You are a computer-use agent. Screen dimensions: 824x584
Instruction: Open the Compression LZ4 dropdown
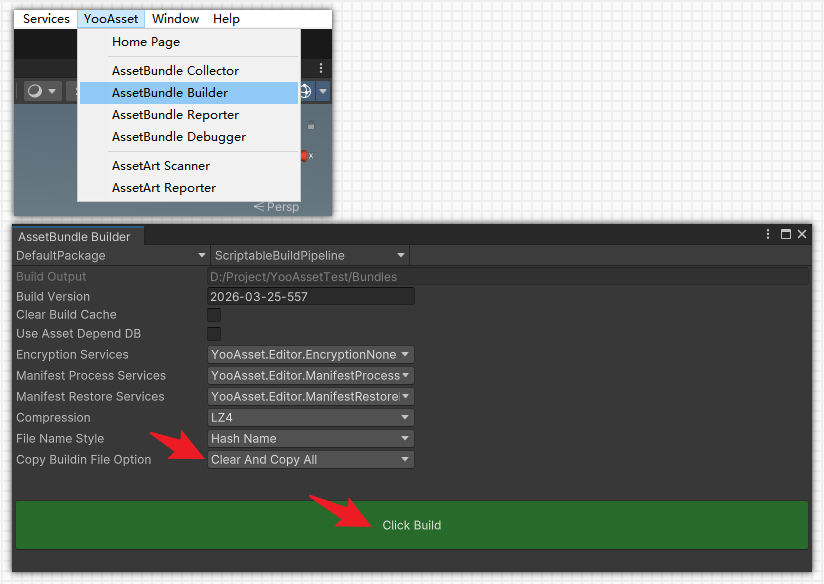[311, 418]
